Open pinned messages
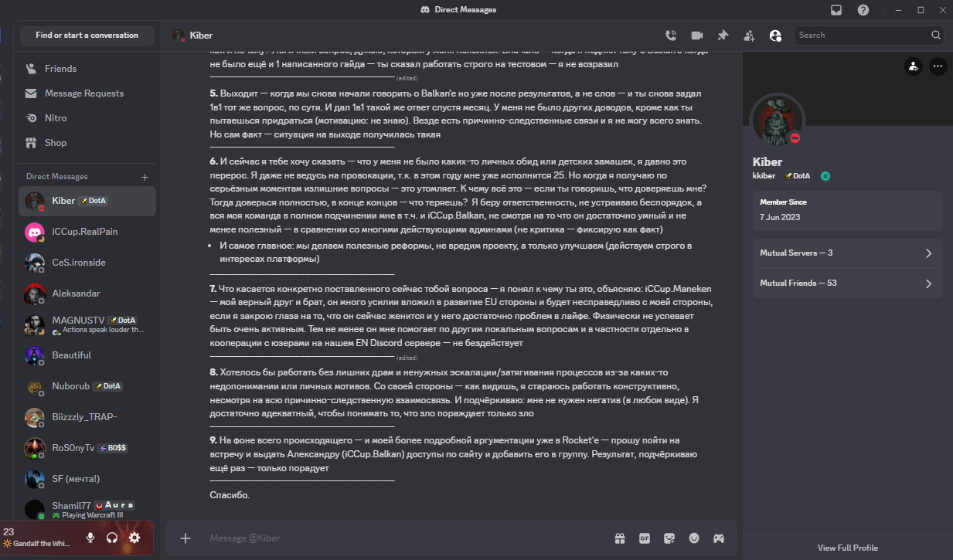The height and width of the screenshot is (560, 953). pyautogui.click(x=723, y=36)
